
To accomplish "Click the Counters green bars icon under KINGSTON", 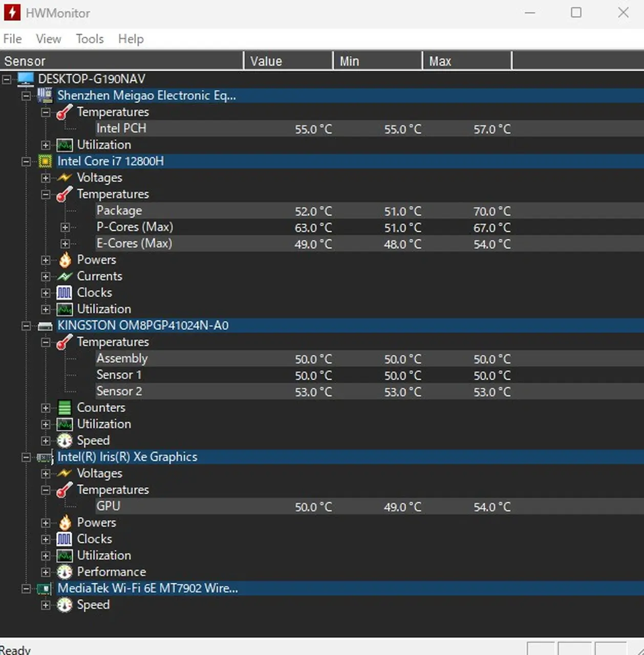I will [x=65, y=408].
